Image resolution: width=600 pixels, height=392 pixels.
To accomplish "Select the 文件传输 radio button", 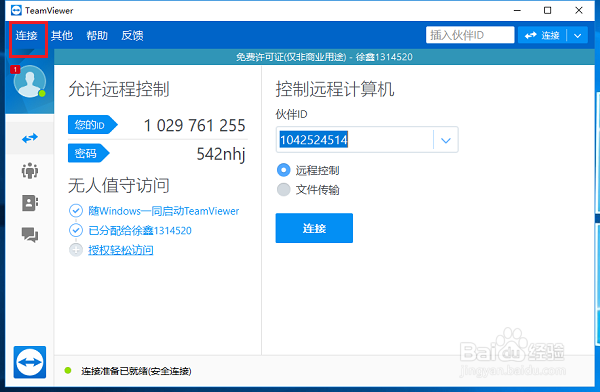I will coord(284,189).
